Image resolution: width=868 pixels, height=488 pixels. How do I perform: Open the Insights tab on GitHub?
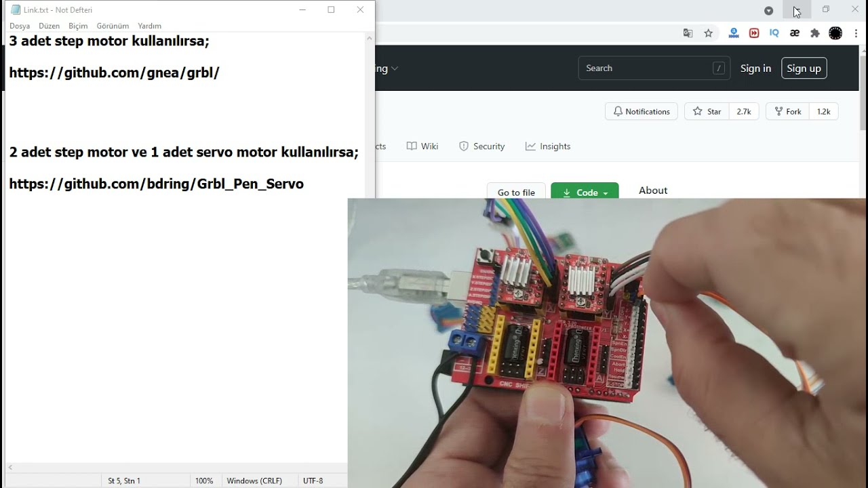[x=548, y=146]
